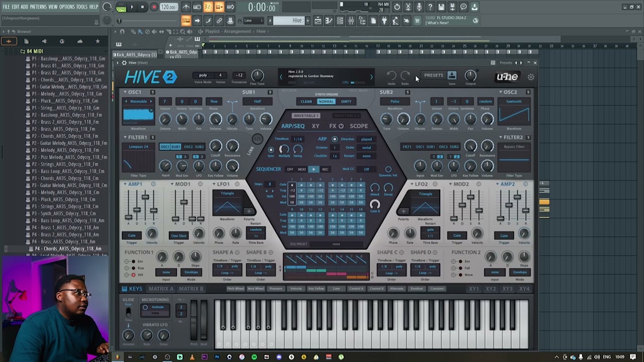Switch to the XY tab in Hive

click(x=315, y=126)
